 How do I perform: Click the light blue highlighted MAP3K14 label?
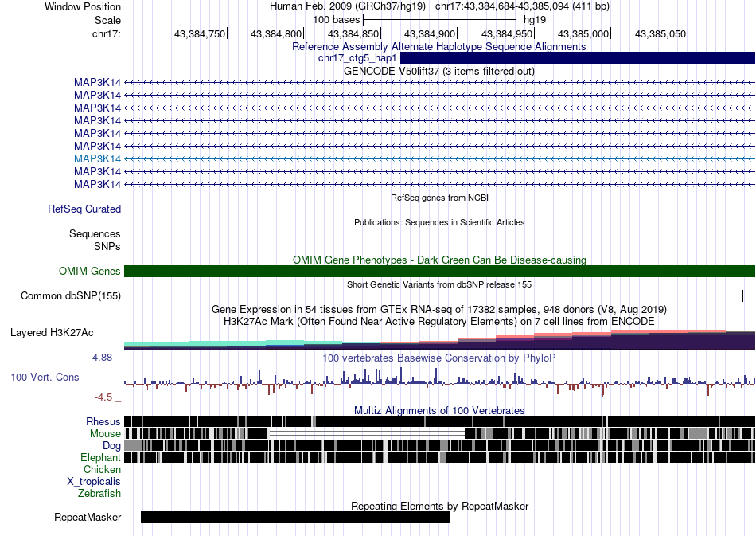click(97, 158)
